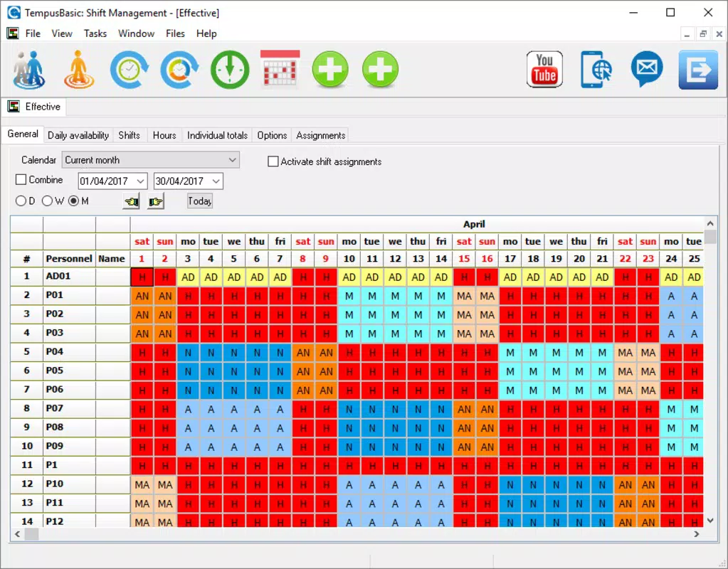Click P01's M cell on day 10
This screenshot has width=728, height=569.
click(349, 296)
